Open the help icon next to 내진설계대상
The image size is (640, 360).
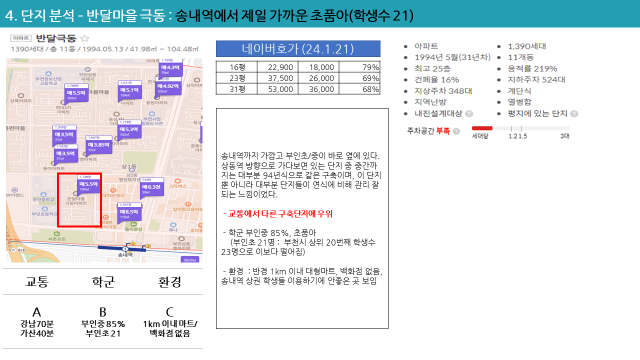[469, 114]
